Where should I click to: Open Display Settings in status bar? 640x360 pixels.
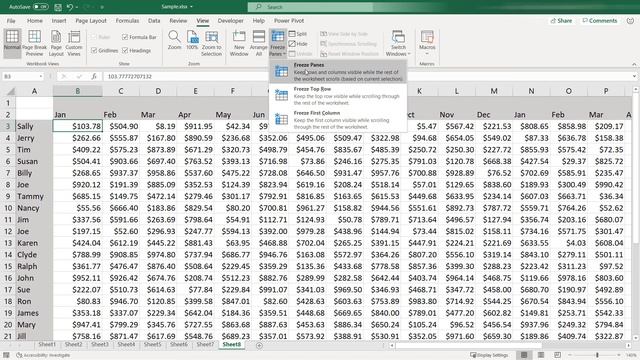[x=490, y=355]
